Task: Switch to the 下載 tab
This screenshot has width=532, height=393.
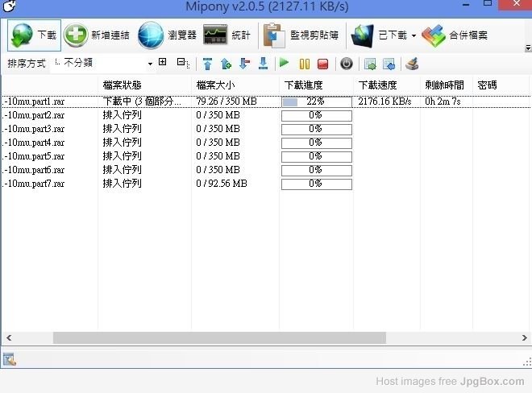Action: tap(32, 35)
